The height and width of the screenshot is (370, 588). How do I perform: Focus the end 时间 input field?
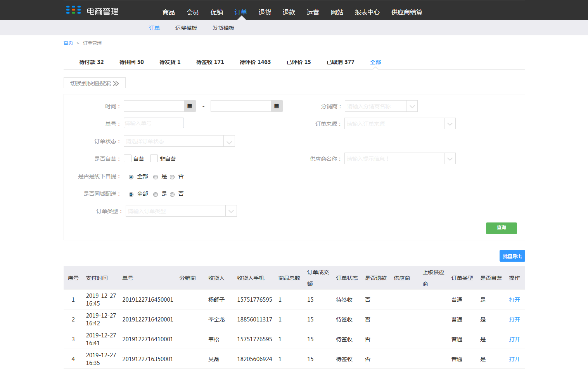(241, 106)
